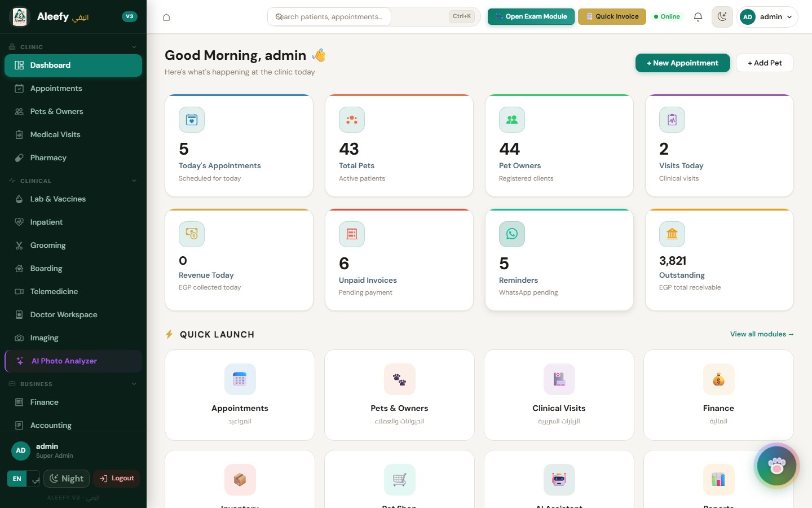Click the admin AD avatar in sidebar
Image resolution: width=812 pixels, height=508 pixels.
click(21, 450)
